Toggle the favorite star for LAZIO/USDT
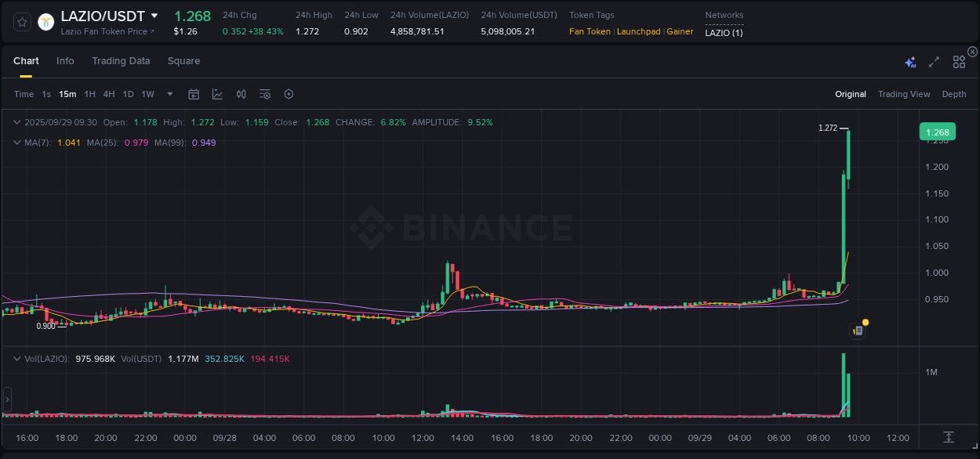Screen dimensions: 980x459 click(x=22, y=22)
